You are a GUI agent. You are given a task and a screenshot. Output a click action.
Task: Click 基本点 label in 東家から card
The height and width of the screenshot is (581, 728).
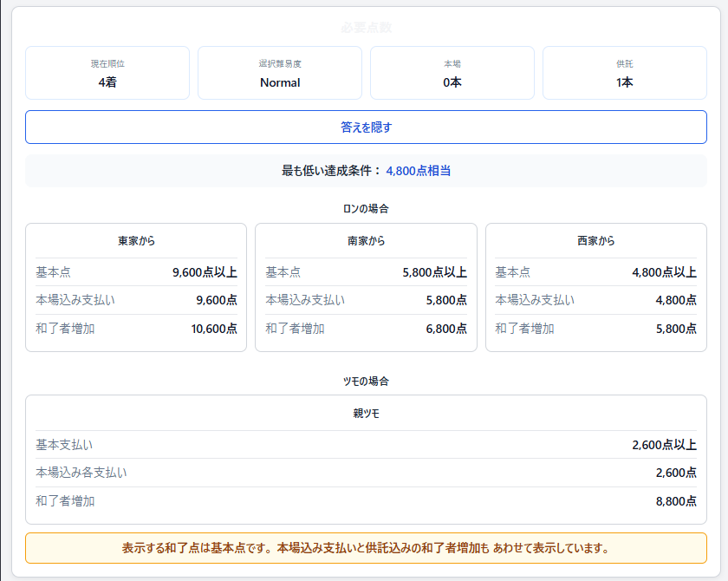click(x=54, y=272)
